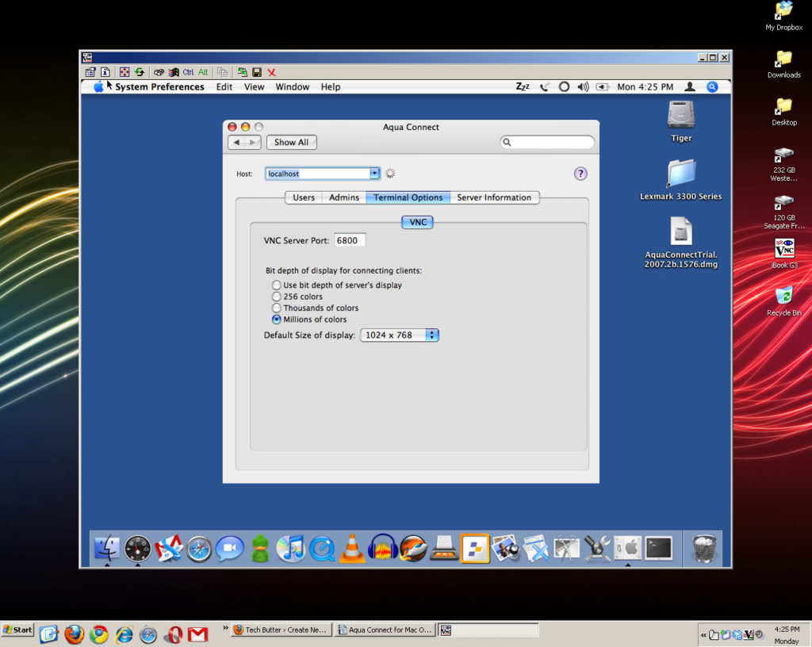Click the VNC Server Port field
812x647 pixels.
point(350,241)
